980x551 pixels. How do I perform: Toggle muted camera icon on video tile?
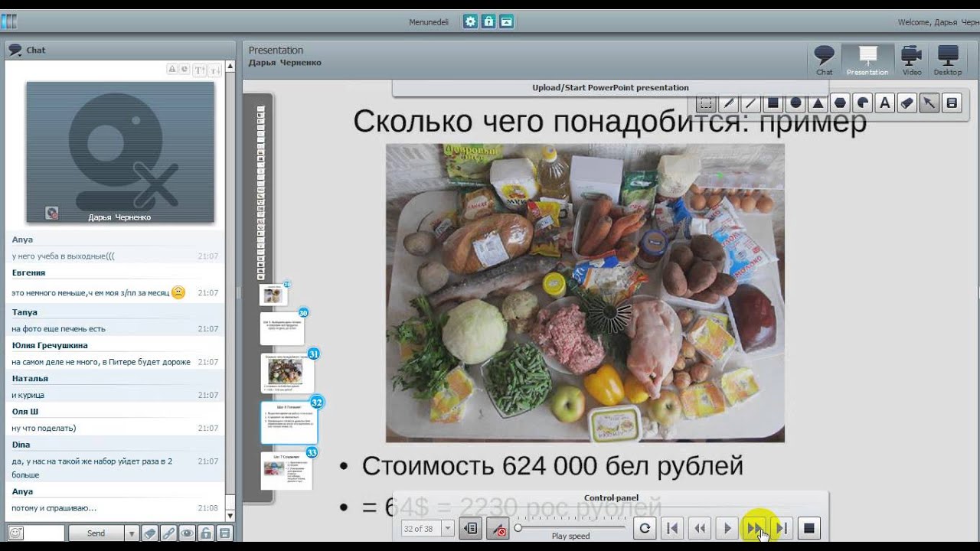tap(52, 214)
